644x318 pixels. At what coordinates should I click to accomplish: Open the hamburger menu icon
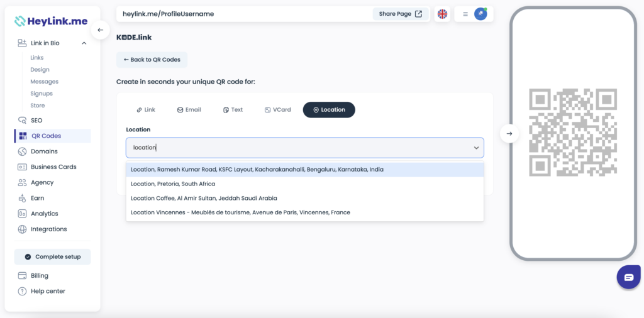pyautogui.click(x=465, y=14)
